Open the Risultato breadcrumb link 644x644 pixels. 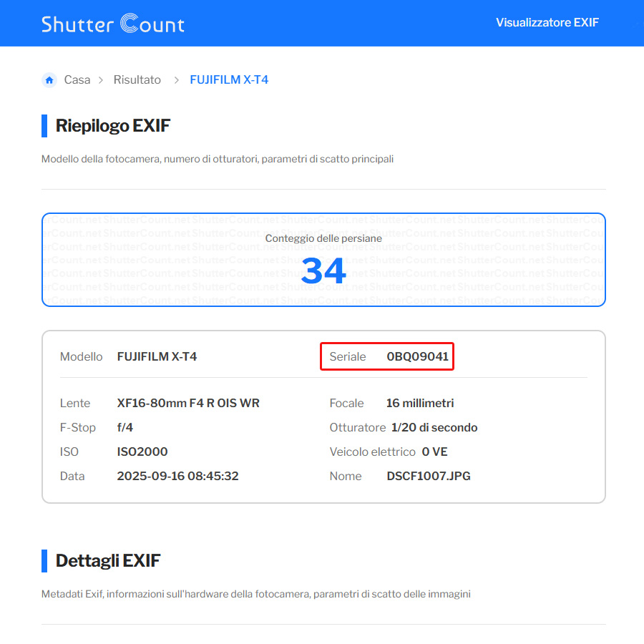(x=137, y=79)
